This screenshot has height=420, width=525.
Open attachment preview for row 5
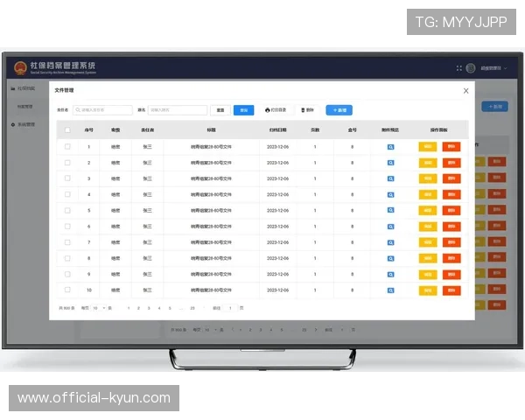(x=390, y=211)
